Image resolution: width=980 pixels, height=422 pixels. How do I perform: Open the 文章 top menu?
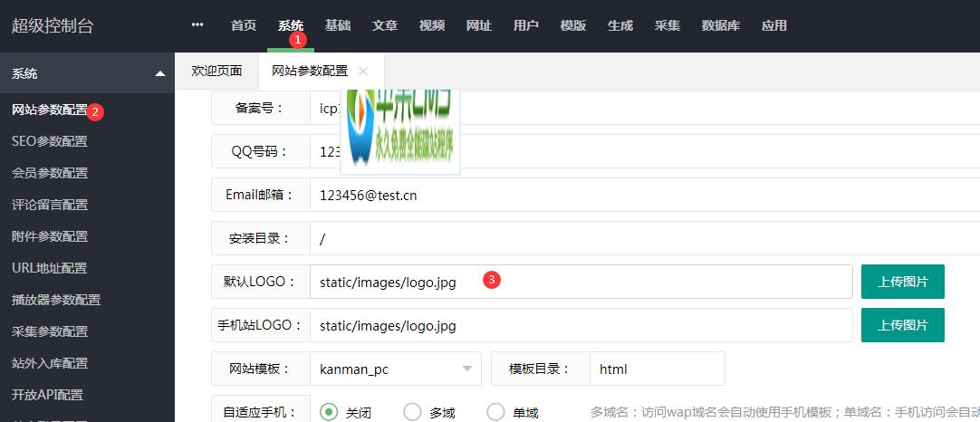[x=385, y=25]
